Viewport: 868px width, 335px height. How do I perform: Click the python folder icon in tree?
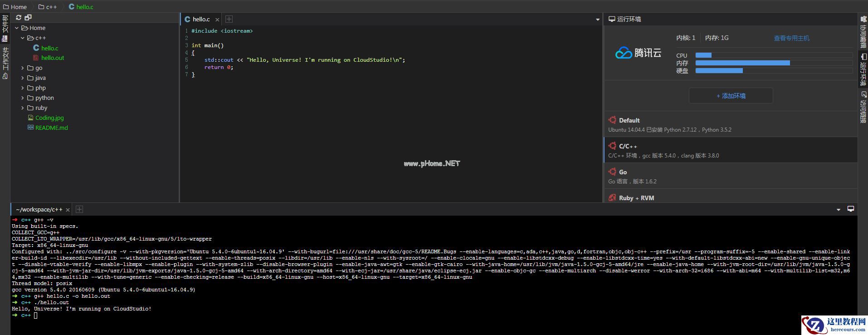tap(30, 98)
